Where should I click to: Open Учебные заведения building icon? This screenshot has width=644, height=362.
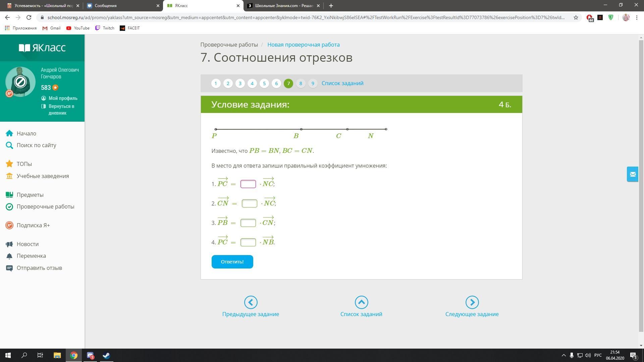[9, 176]
